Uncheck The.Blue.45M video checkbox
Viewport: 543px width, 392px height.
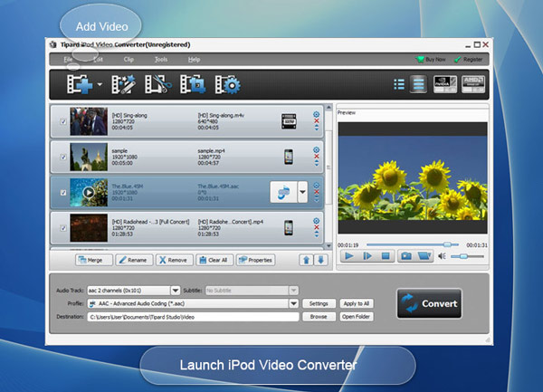tap(63, 193)
